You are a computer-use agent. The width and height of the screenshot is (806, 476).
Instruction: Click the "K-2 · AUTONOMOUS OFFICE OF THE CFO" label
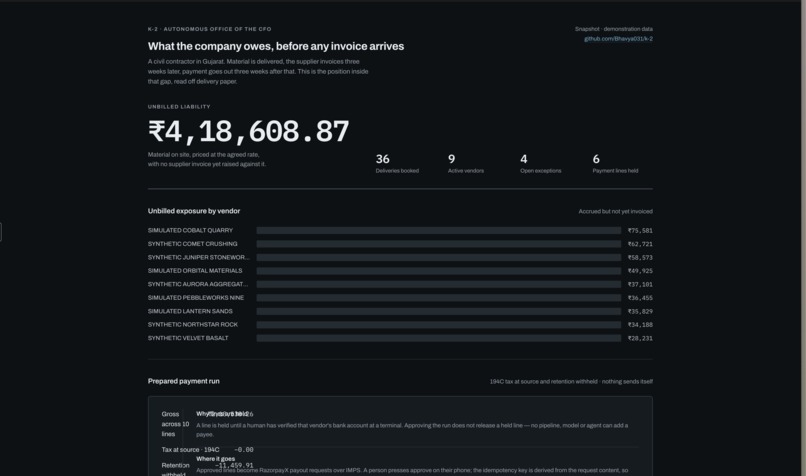click(x=210, y=29)
